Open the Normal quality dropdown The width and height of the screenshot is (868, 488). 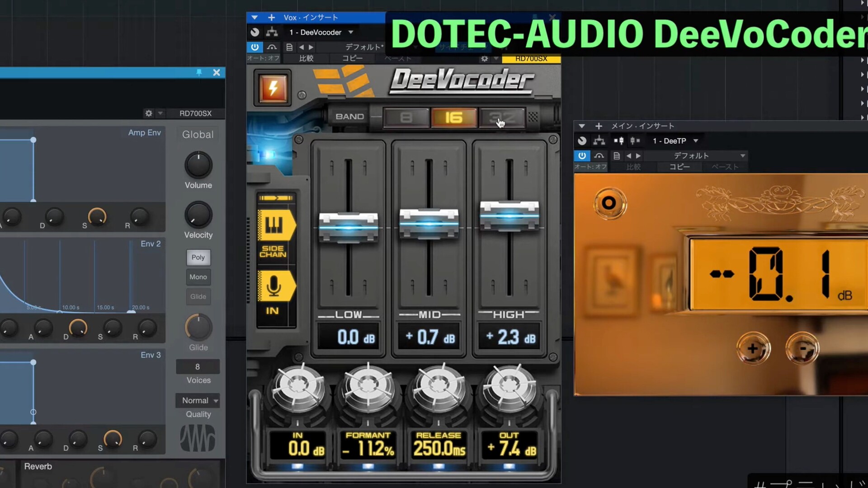click(198, 400)
